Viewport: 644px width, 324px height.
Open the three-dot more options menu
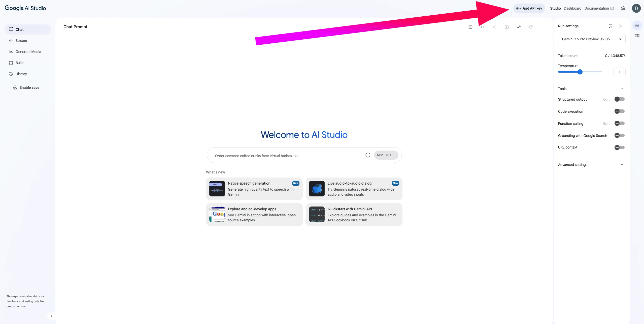tap(543, 27)
